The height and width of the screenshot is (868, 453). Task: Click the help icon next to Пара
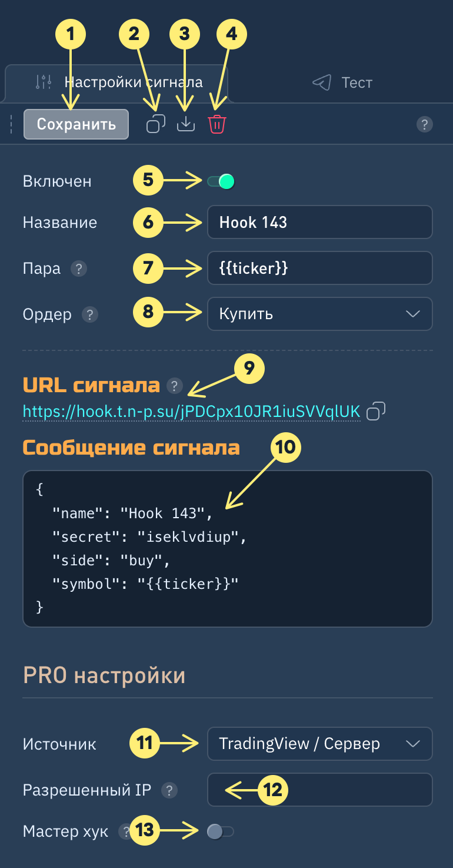[x=78, y=269]
